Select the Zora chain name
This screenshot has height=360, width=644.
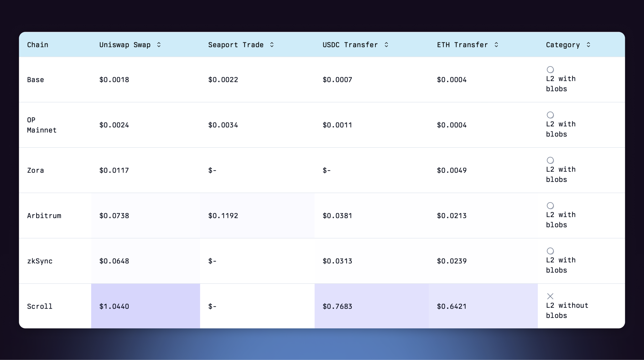(x=36, y=170)
